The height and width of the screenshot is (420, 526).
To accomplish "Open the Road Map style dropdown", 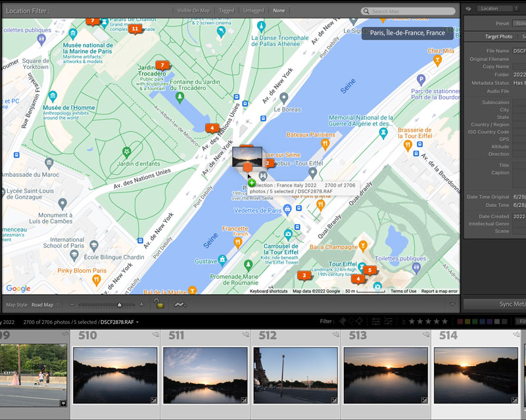I will (x=43, y=305).
